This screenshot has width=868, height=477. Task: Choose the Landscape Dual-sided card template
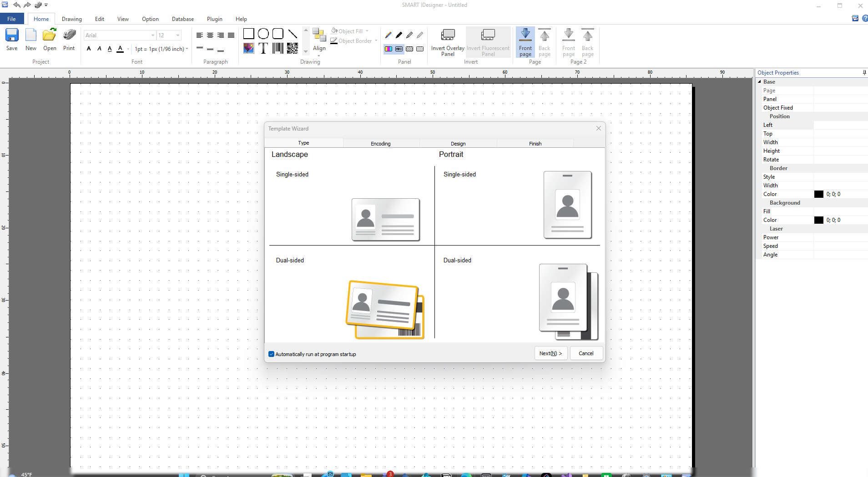[x=385, y=309]
